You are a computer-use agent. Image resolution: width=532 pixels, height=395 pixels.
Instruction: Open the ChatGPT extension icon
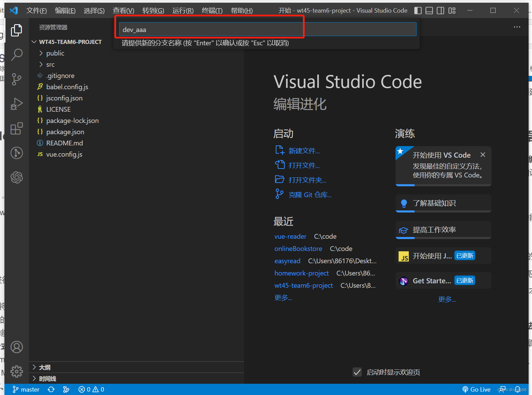click(16, 177)
